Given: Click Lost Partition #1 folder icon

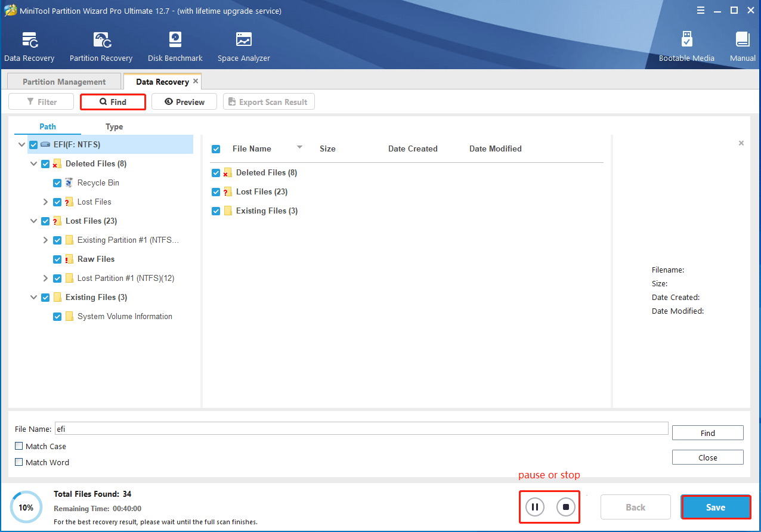Looking at the screenshot, I should [69, 278].
